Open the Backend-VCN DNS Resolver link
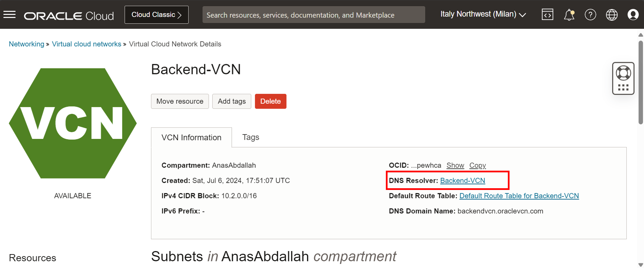Image resolution: width=644 pixels, height=268 pixels. pyautogui.click(x=463, y=180)
